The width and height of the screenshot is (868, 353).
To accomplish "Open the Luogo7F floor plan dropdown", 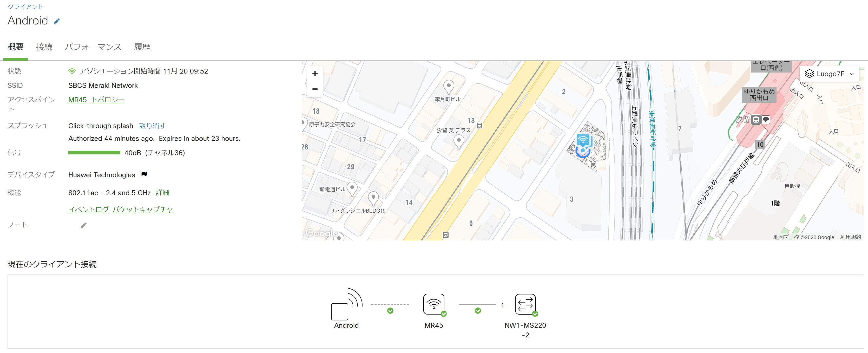I will tap(829, 74).
